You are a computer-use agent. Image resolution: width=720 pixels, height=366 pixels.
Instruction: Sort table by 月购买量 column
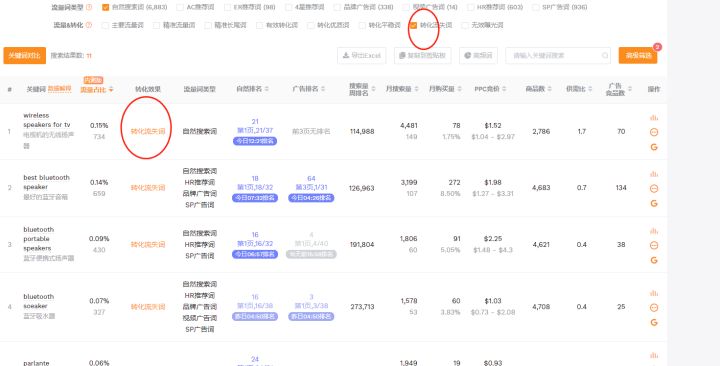tap(459, 89)
